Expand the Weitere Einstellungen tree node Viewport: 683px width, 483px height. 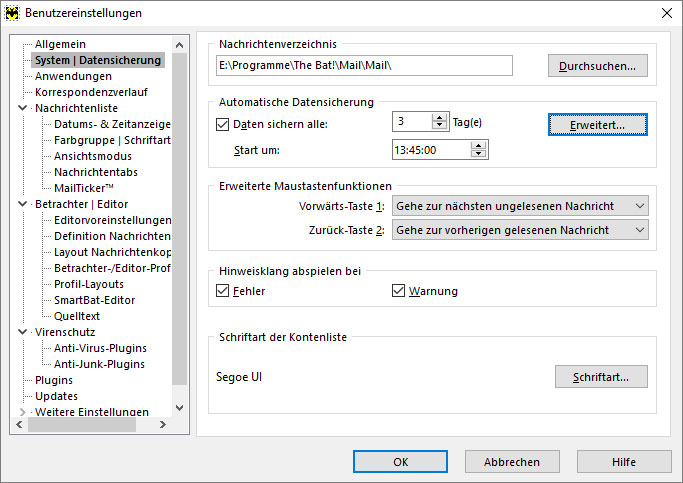(x=23, y=412)
